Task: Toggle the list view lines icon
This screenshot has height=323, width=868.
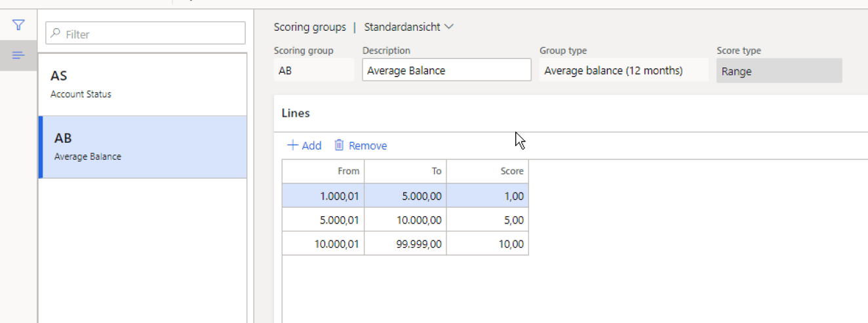Action: 18,56
